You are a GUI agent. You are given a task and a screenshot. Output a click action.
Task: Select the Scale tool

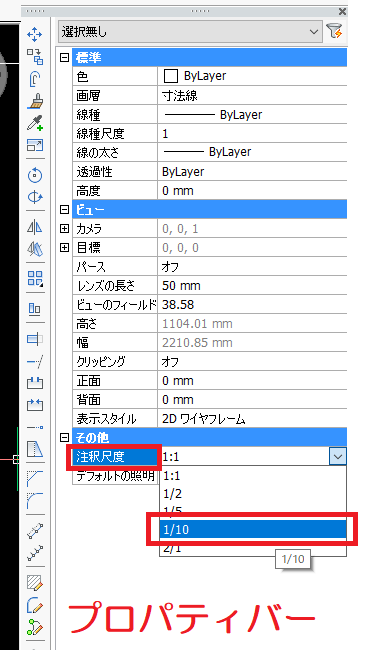coord(35,145)
